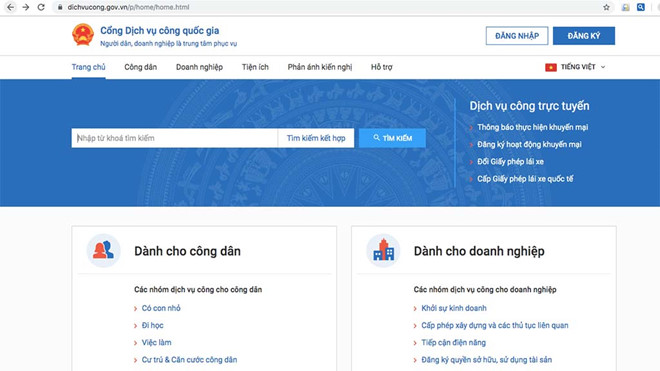Click the national emblem logo
660x371 pixels.
click(83, 35)
